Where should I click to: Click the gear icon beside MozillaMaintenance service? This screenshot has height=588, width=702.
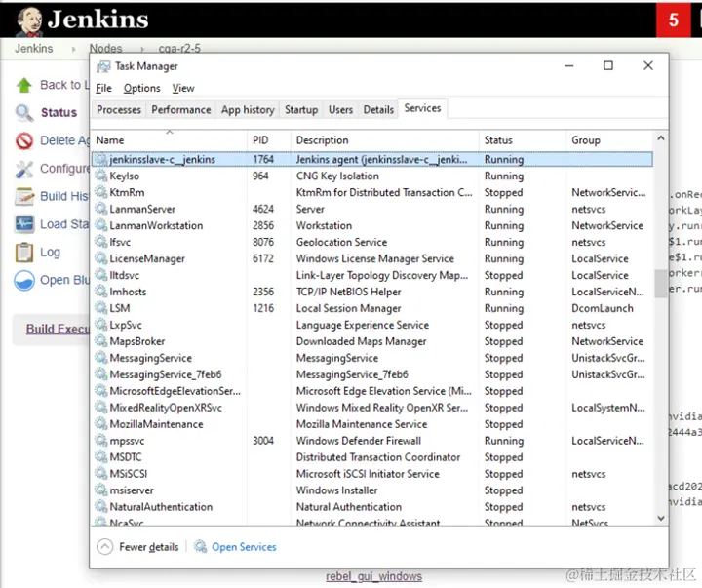[101, 423]
